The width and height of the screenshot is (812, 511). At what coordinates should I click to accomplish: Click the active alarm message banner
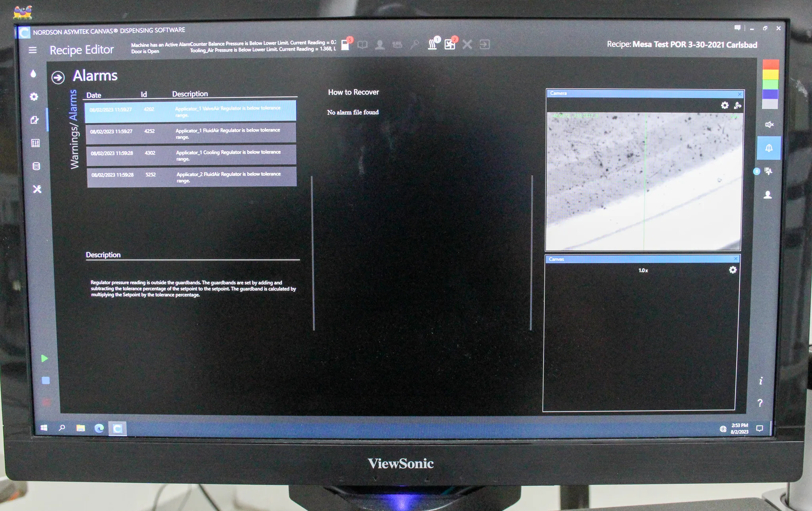point(234,47)
